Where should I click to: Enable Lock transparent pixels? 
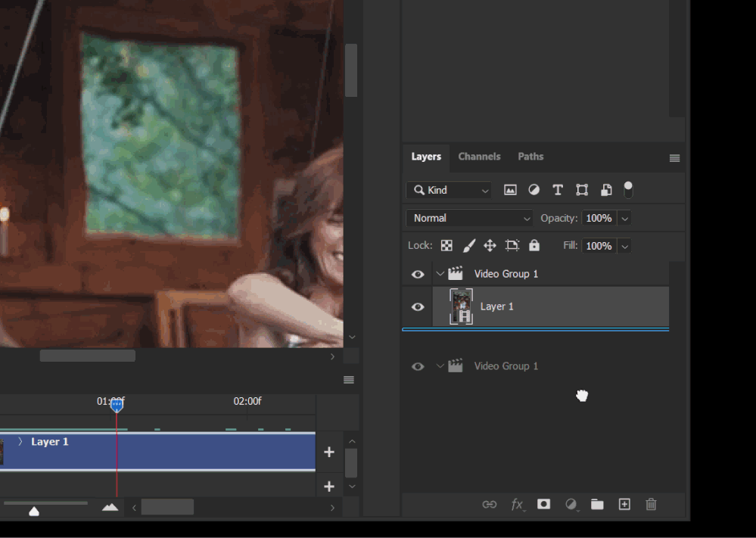click(x=446, y=245)
